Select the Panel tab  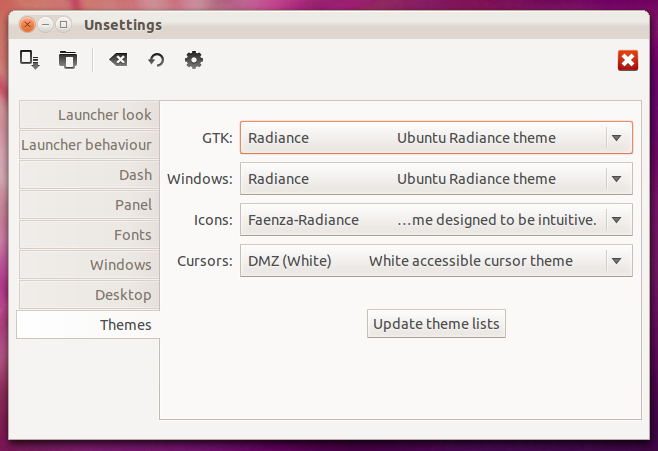(x=89, y=205)
